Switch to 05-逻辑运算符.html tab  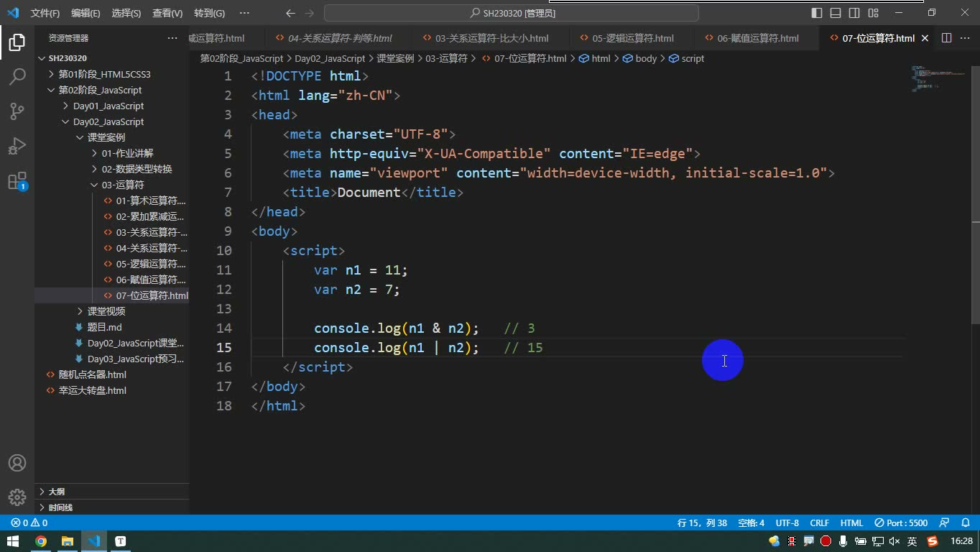click(632, 38)
